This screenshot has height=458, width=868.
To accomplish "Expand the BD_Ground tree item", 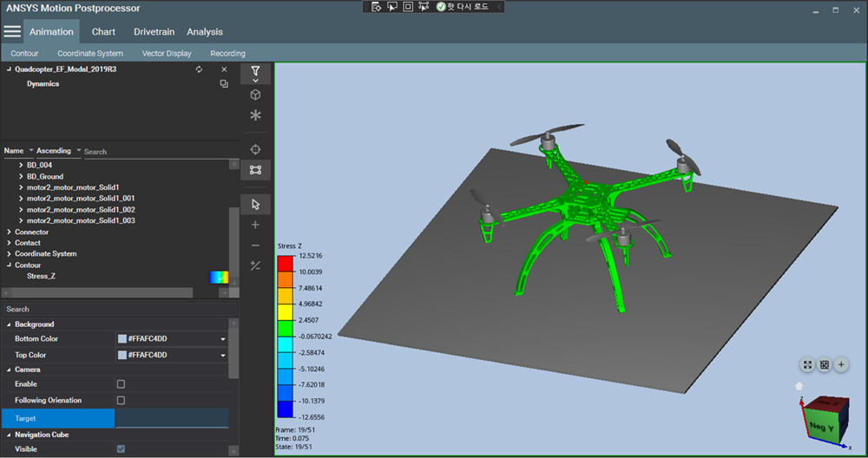I will point(21,176).
